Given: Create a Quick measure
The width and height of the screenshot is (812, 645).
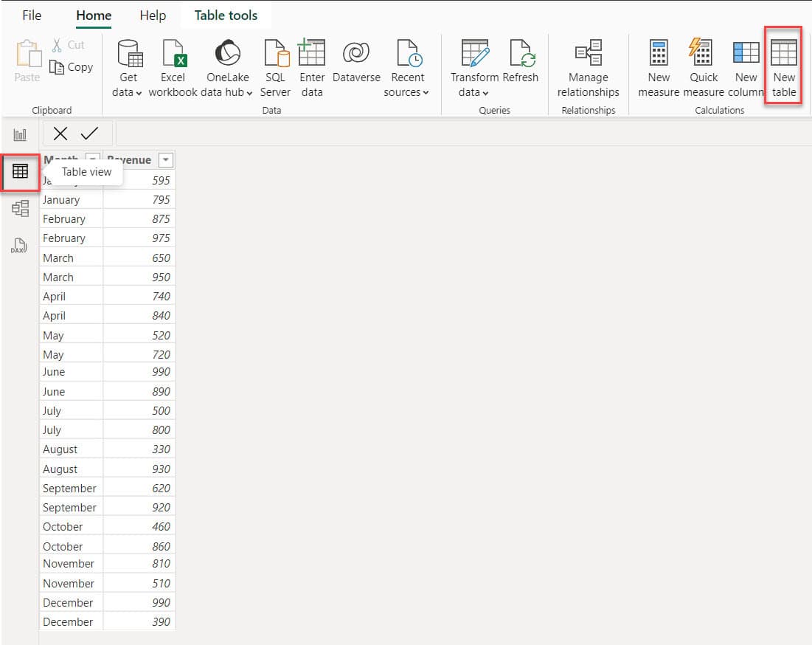Looking at the screenshot, I should coord(704,69).
